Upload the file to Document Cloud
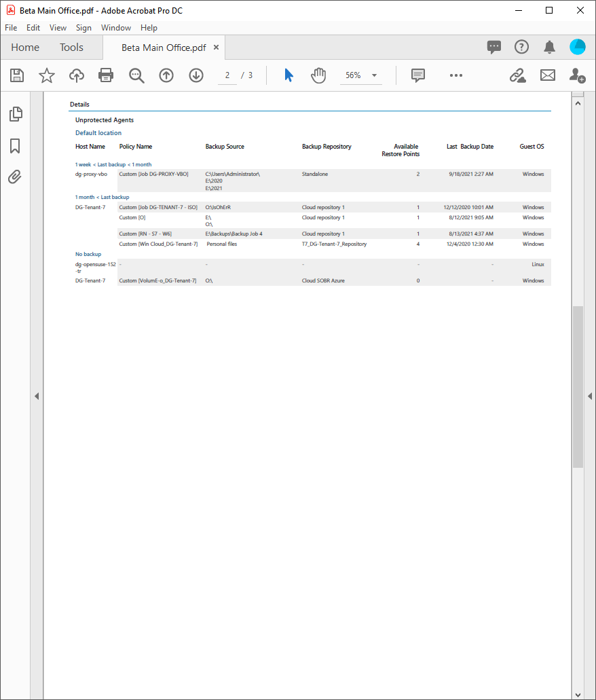The image size is (596, 700). tap(76, 75)
